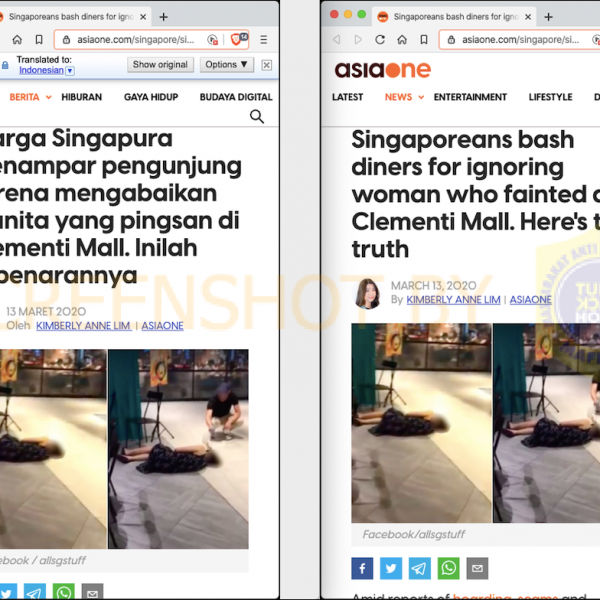The width and height of the screenshot is (600, 600).
Task: Click search magnifier icon on translated page
Action: click(x=257, y=116)
